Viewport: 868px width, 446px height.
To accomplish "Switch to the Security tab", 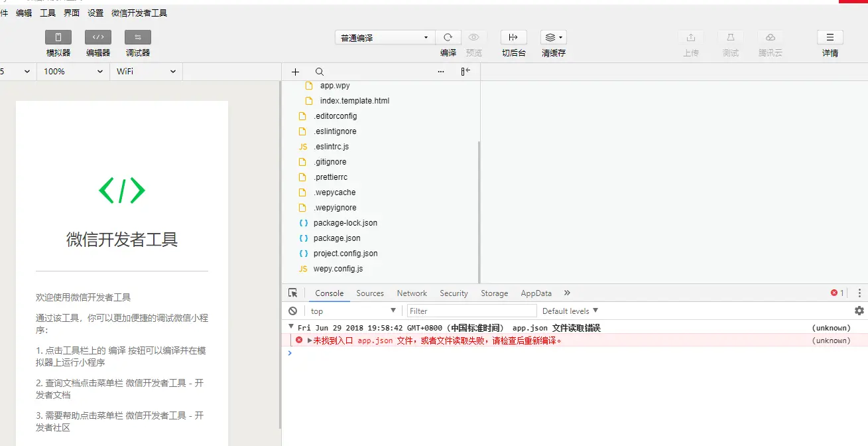I will (x=454, y=293).
